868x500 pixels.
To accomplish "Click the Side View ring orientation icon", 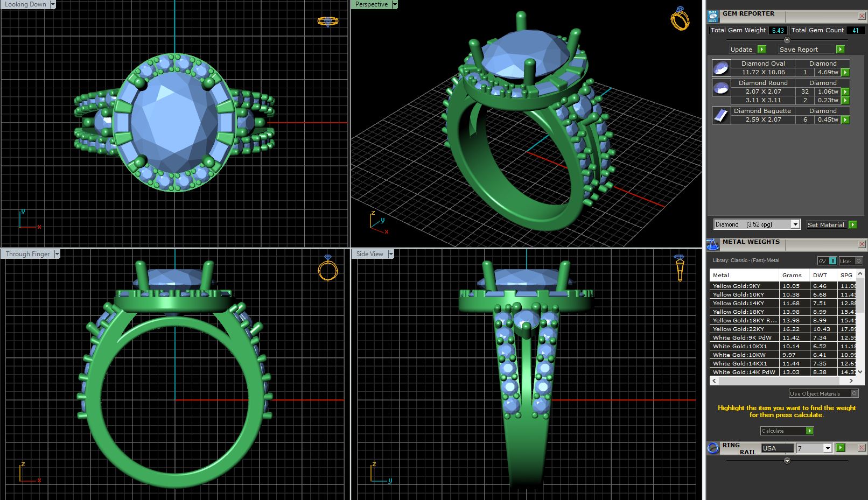I will coord(680,267).
